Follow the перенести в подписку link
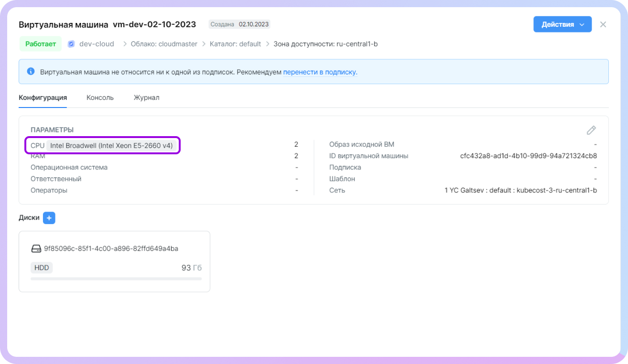This screenshot has height=364, width=628. point(320,72)
